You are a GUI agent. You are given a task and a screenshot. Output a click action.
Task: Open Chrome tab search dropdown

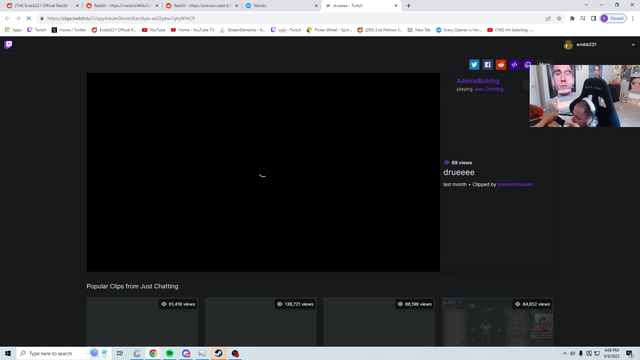click(x=586, y=5)
